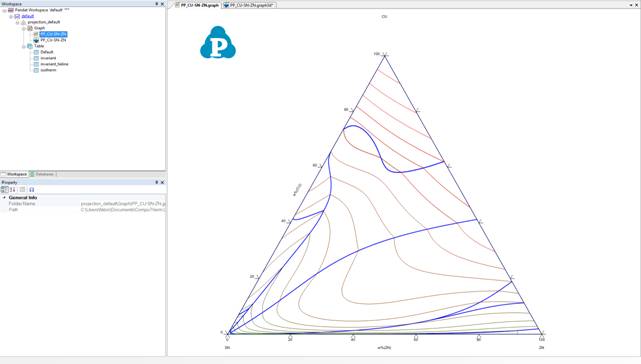Collapse the Pandat Workspace root node
The width and height of the screenshot is (641, 364).
coord(4,10)
